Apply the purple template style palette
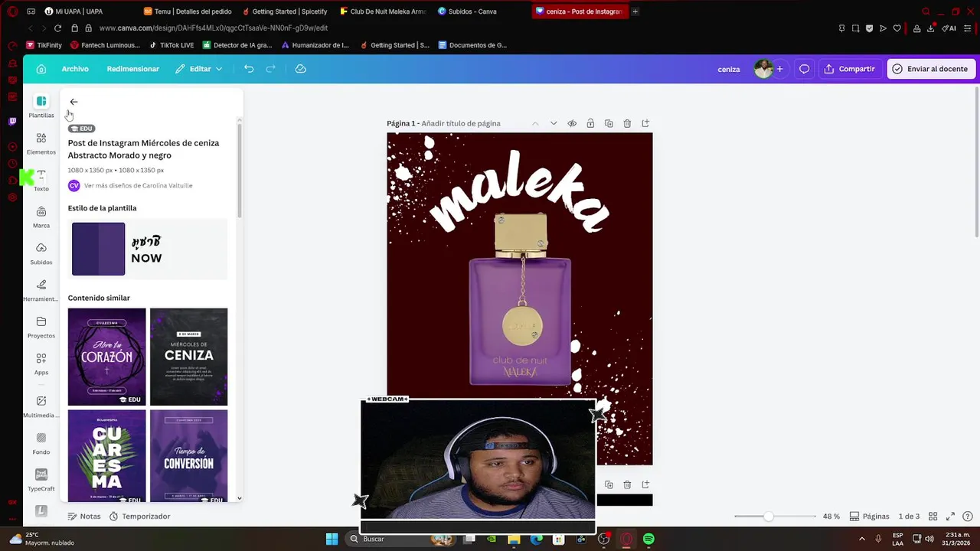This screenshot has height=551, width=980. [98, 249]
